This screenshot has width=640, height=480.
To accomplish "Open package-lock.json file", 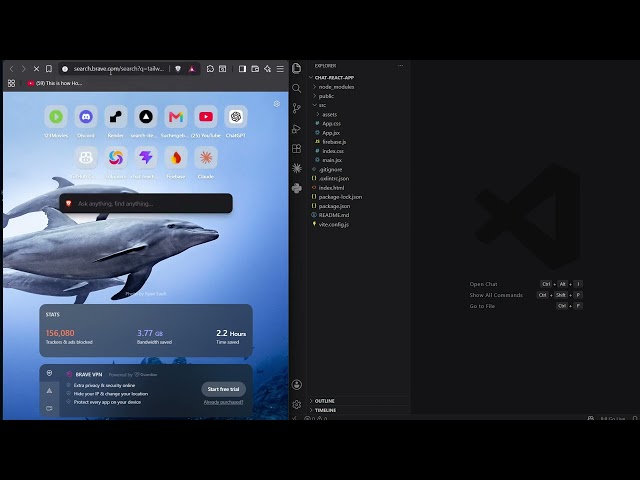I will [359, 197].
